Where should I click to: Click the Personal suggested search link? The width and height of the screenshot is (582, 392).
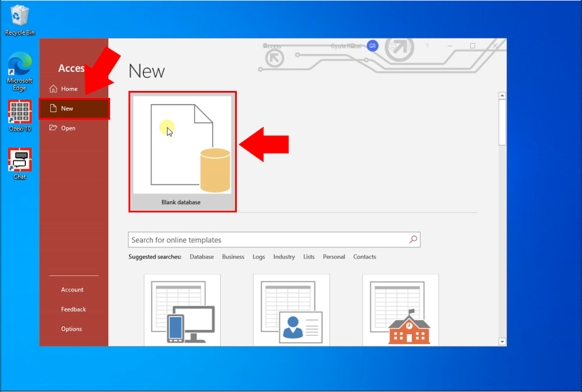point(334,257)
